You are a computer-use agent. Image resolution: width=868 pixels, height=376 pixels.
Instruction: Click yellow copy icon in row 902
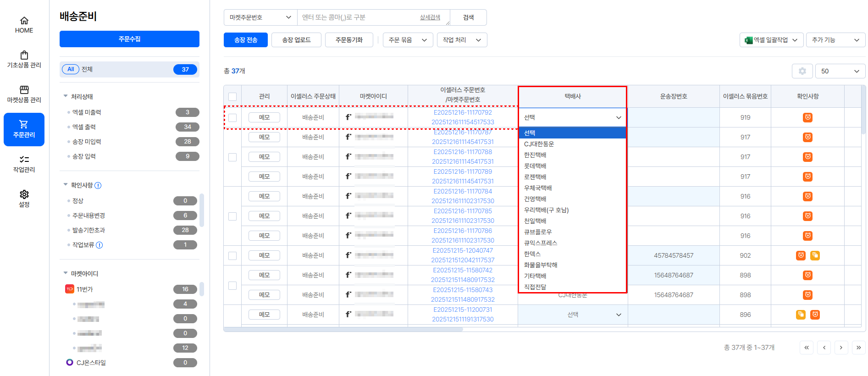[x=815, y=255]
